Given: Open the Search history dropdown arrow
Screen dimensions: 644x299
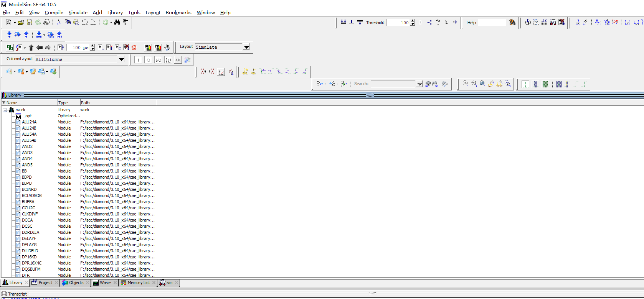Looking at the screenshot, I should [x=419, y=84].
